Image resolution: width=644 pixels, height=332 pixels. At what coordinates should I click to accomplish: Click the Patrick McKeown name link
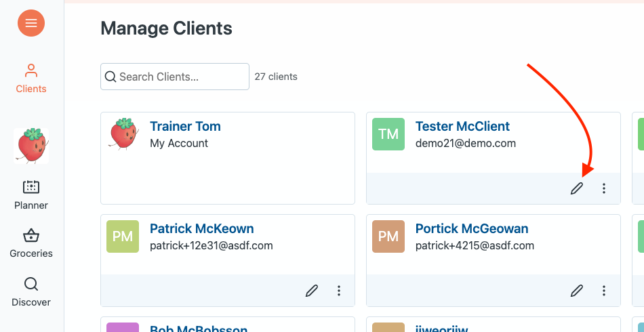[x=201, y=229]
